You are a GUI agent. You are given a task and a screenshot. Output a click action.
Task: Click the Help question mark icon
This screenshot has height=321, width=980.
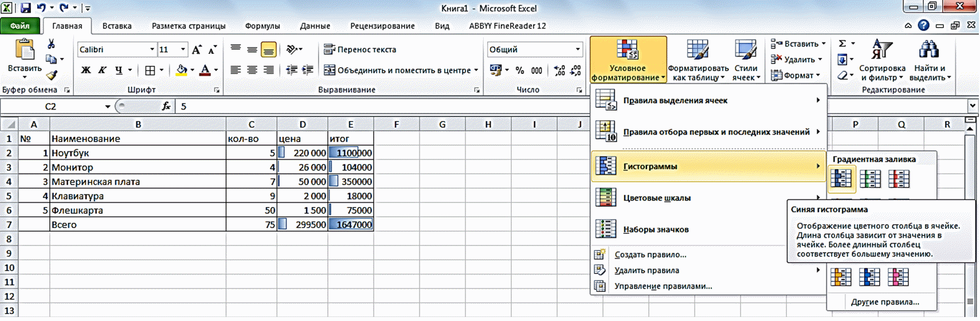click(923, 25)
